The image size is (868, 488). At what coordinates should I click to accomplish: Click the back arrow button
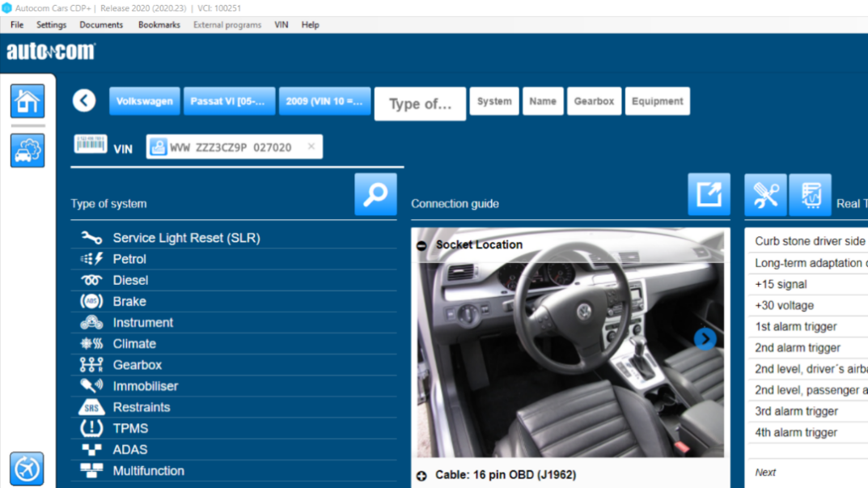[84, 100]
